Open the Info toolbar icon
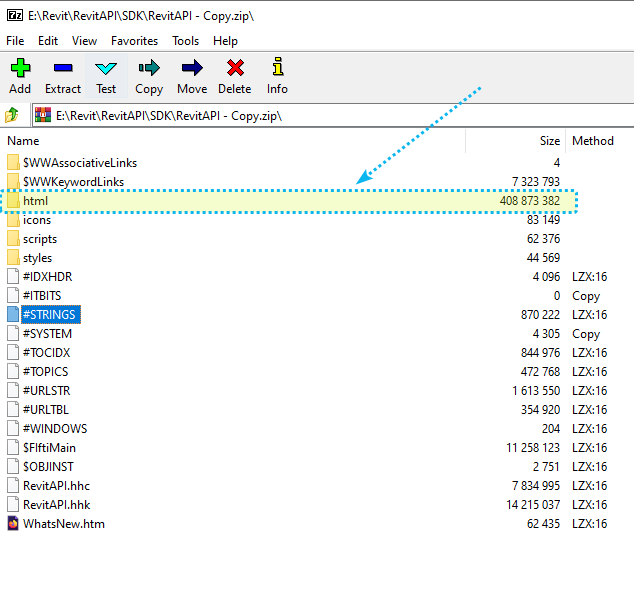Screen dimensions: 634x592 277,68
